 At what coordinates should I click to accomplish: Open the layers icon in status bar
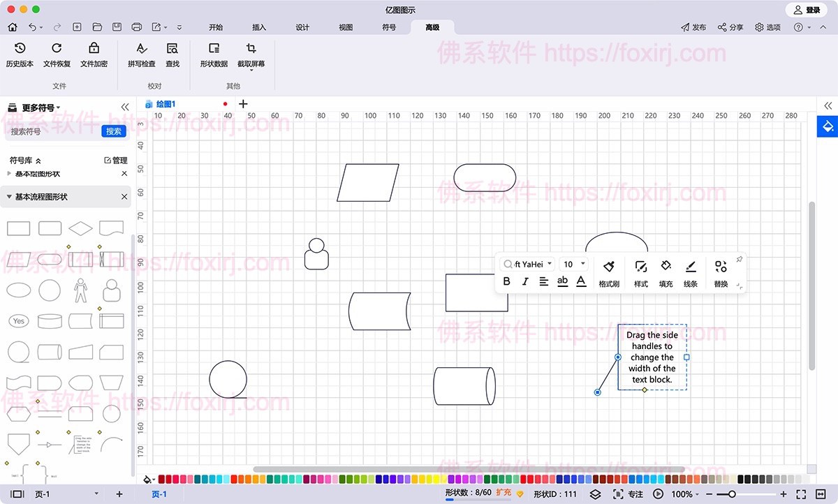(x=595, y=494)
